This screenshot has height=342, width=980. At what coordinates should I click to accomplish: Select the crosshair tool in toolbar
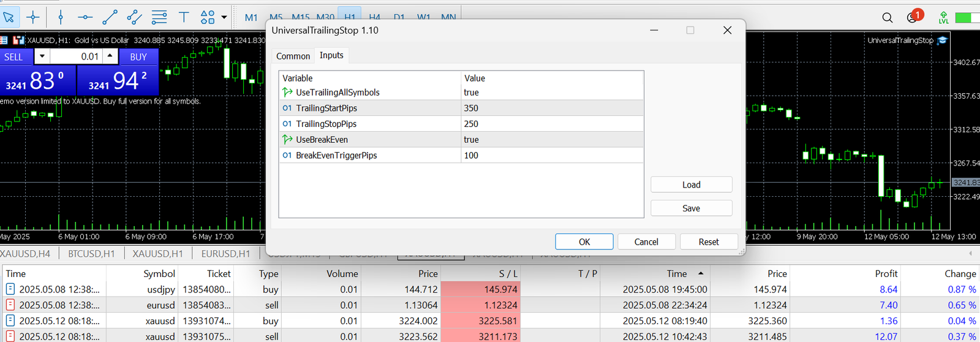(33, 17)
